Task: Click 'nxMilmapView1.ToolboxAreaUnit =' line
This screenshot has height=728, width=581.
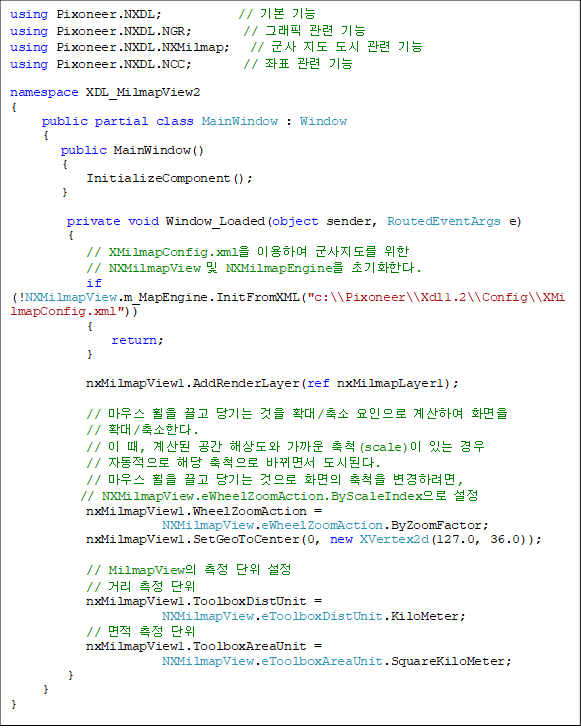Action: tap(204, 646)
